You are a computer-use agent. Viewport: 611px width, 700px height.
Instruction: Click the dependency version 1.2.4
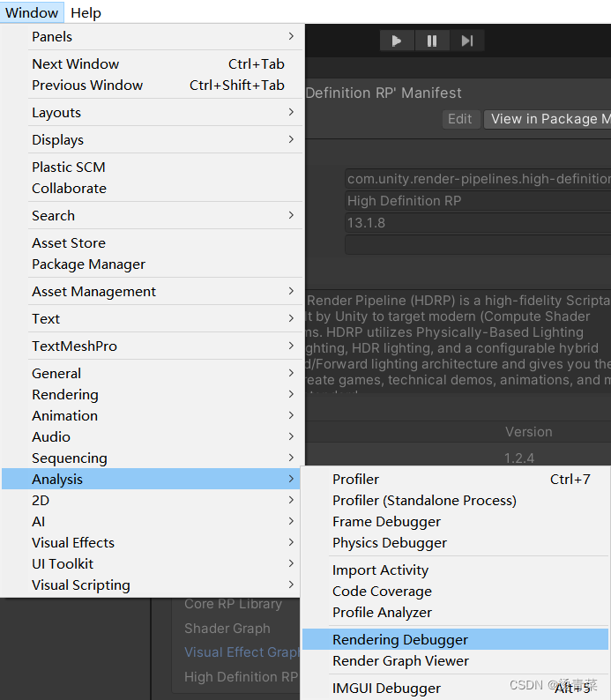coord(519,458)
